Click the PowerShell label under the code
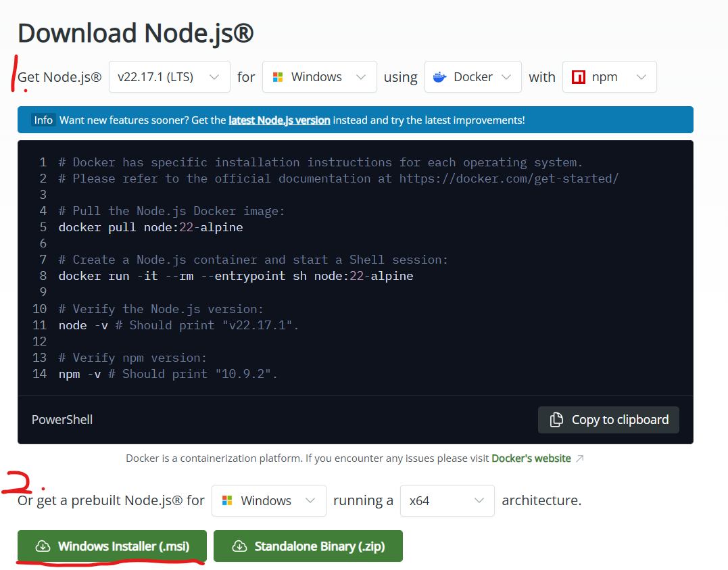Viewport: 728px width, 570px height. (x=62, y=420)
